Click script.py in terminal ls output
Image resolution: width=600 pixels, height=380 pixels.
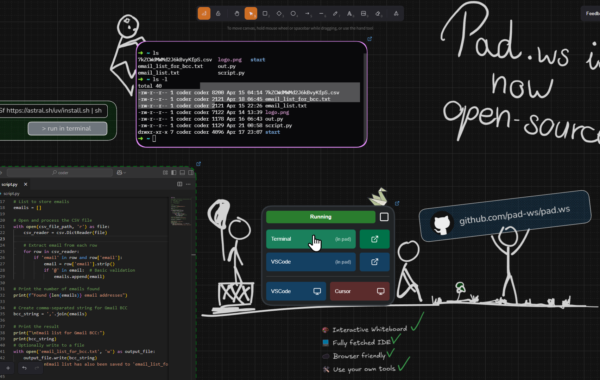coord(231,73)
